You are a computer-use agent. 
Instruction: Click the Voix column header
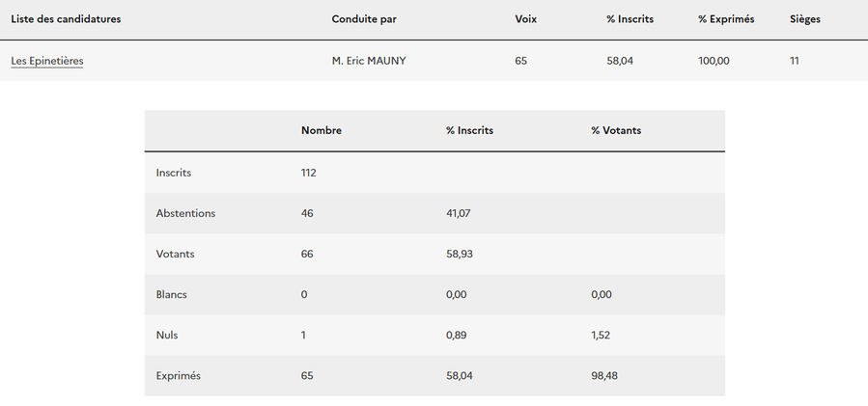(526, 19)
